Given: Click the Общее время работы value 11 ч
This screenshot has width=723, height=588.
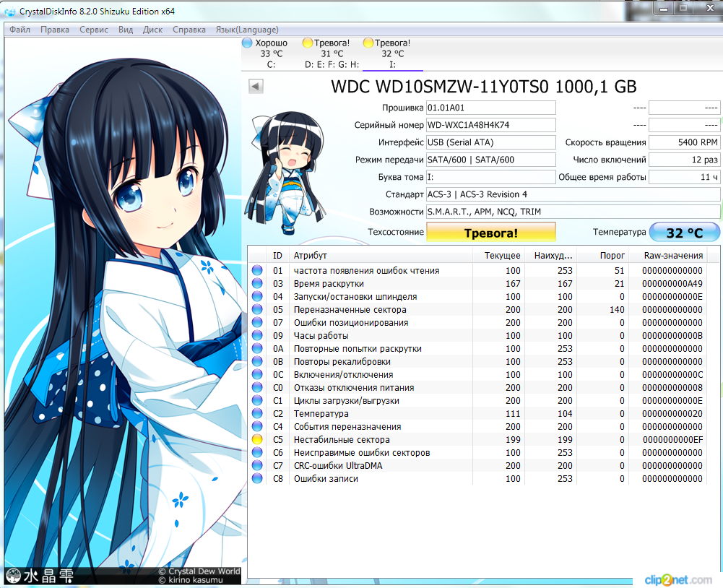Looking at the screenshot, I should click(684, 177).
